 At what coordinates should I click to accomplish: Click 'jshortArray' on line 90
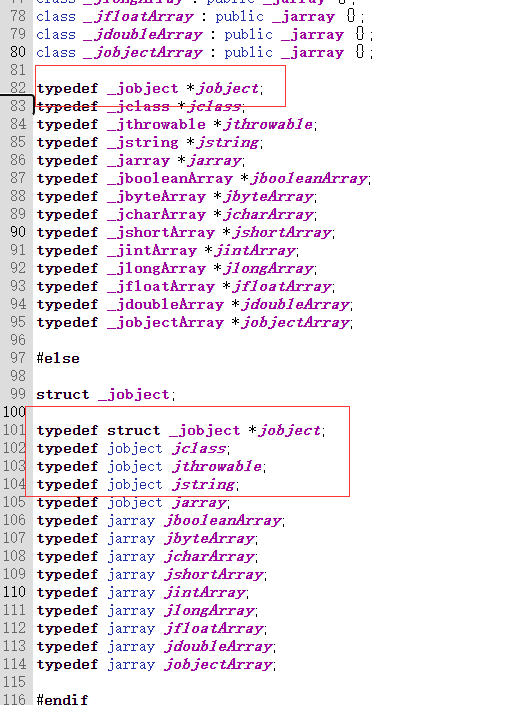tap(281, 232)
